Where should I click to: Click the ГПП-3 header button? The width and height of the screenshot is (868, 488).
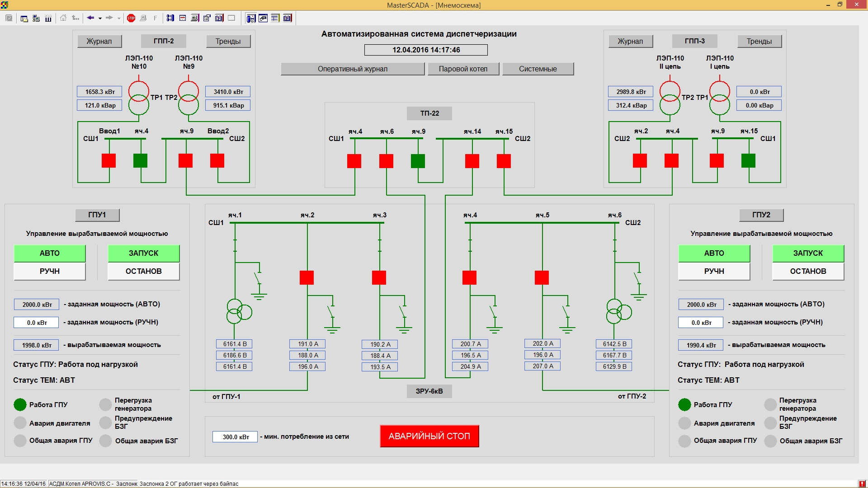(x=695, y=41)
